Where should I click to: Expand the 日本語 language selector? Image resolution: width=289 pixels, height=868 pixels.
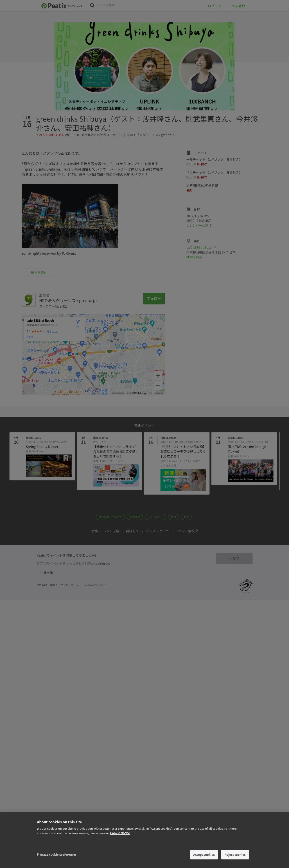(x=46, y=573)
